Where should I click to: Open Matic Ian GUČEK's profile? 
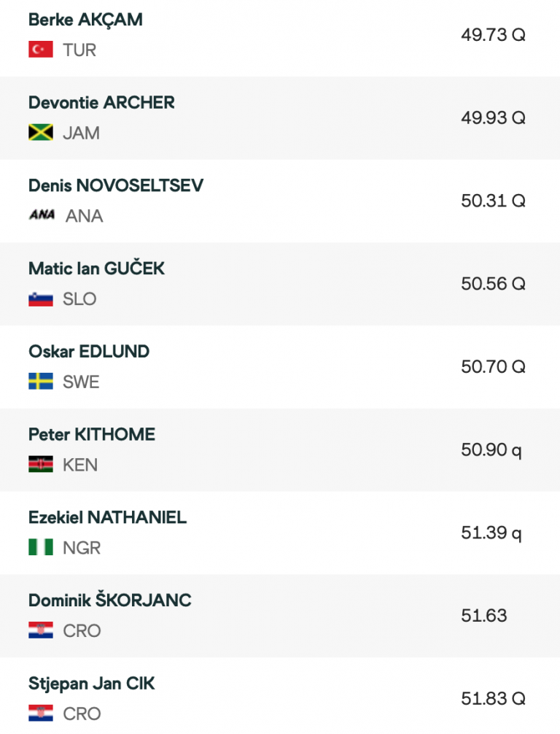(96, 269)
